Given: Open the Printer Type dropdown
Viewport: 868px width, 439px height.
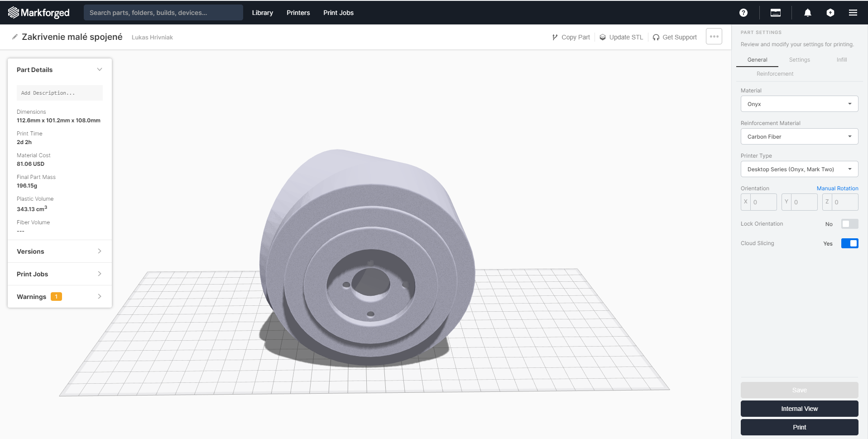Looking at the screenshot, I should coord(799,169).
